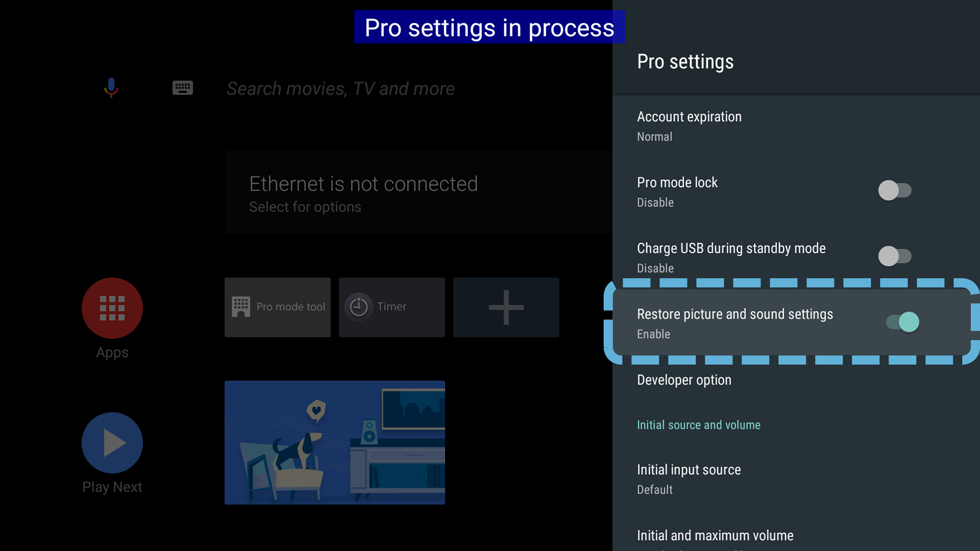Select the Charge USB during standby mode row
The width and height of the screenshot is (980, 551).
(731, 257)
